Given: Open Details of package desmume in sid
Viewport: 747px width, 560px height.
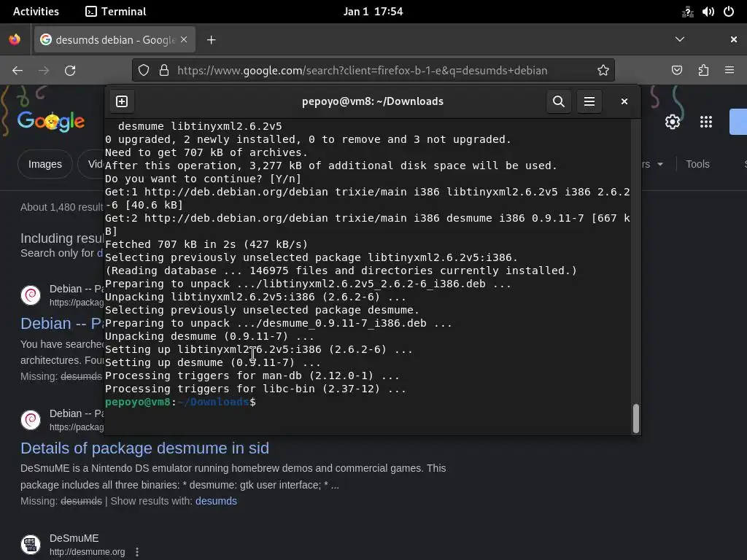Looking at the screenshot, I should pyautogui.click(x=145, y=448).
